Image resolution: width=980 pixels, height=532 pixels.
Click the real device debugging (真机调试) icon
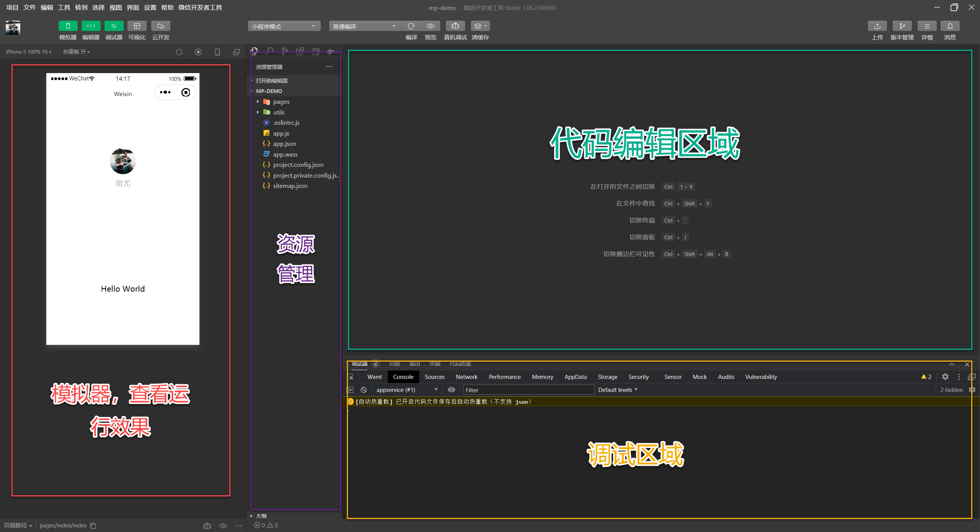point(455,26)
